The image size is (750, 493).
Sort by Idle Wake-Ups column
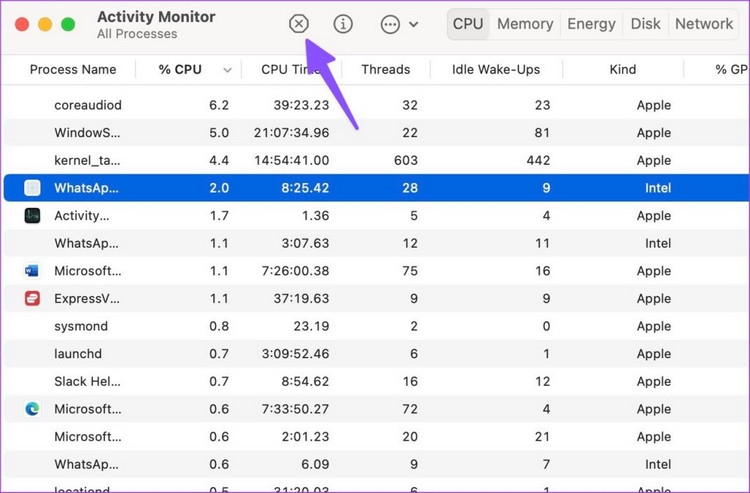[496, 70]
